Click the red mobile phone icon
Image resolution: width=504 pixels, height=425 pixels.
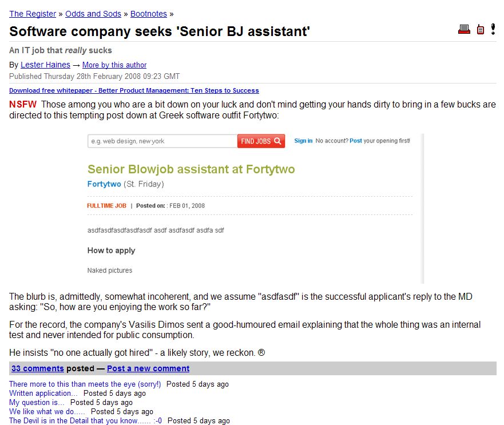tap(480, 29)
